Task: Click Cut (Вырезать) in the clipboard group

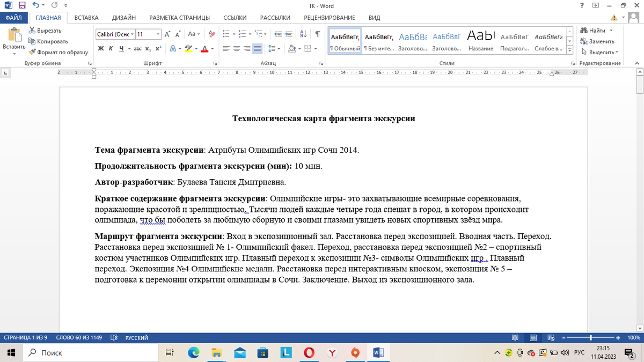Action: (x=45, y=31)
